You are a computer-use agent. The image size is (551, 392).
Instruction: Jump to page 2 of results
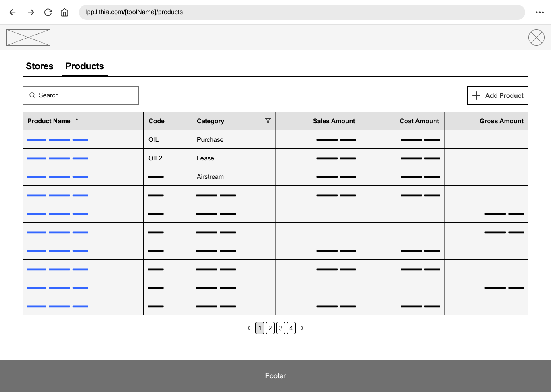270,328
